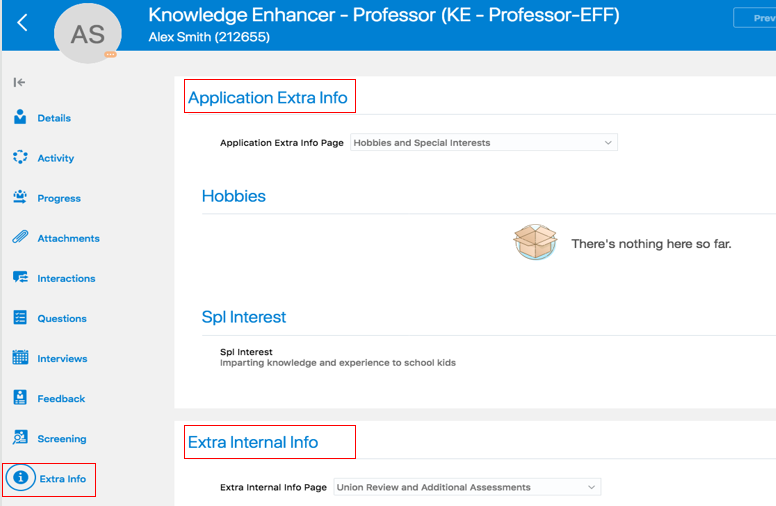Click the Progress icon
The width and height of the screenshot is (776, 506).
pyautogui.click(x=20, y=198)
